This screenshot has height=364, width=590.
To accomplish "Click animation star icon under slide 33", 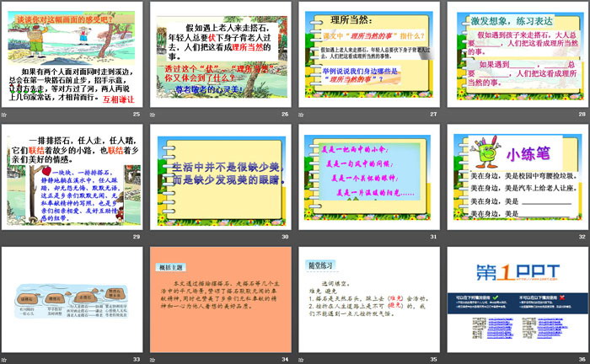I will [4, 360].
